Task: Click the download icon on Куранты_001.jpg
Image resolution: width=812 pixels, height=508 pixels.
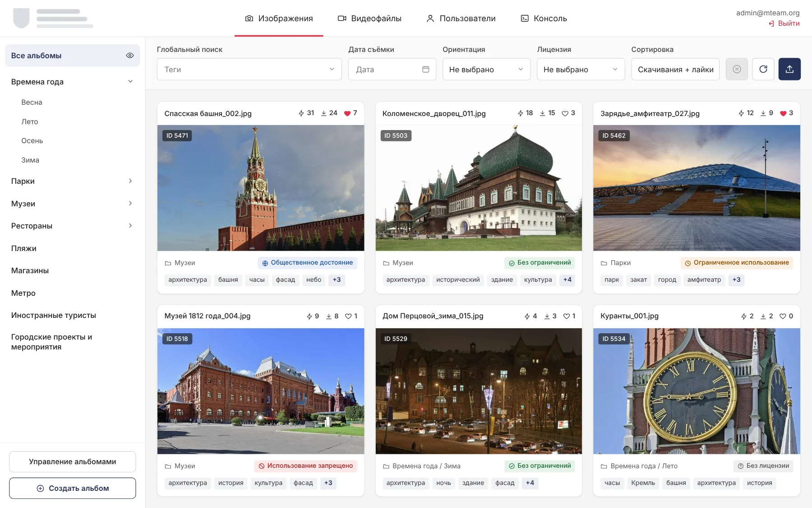Action: 763,316
